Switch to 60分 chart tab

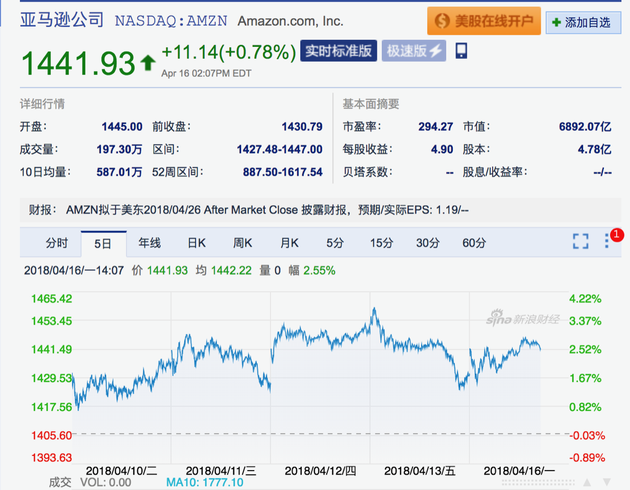coord(474,243)
